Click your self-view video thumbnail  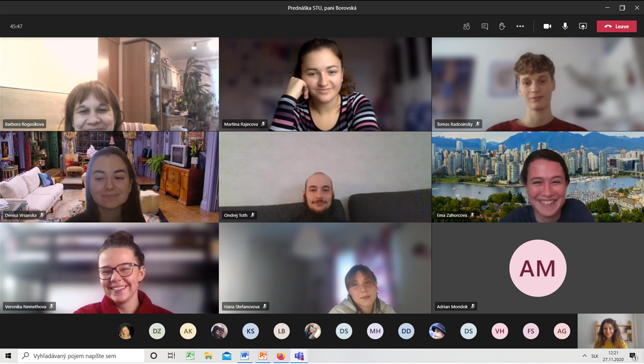611,331
